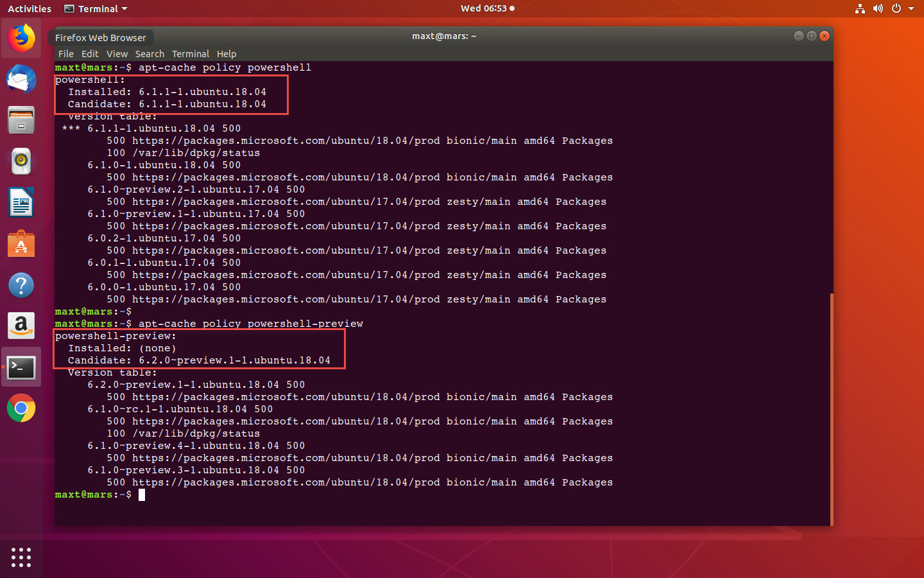This screenshot has height=578, width=924.
Task: Open the Search menu
Action: tap(150, 54)
